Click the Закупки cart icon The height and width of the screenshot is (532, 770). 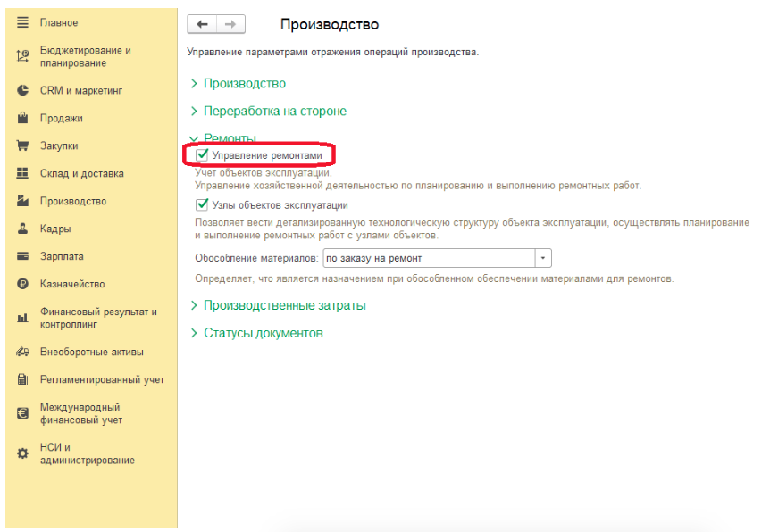point(22,145)
